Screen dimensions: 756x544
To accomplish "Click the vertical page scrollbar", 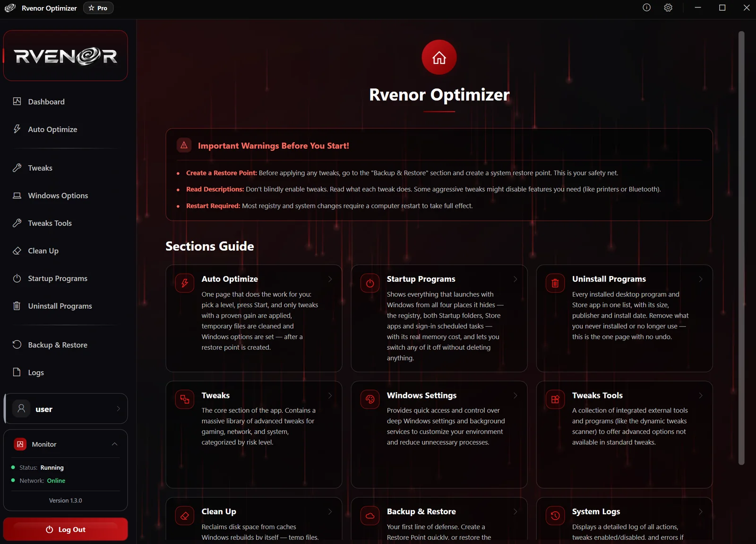I will coord(741,248).
